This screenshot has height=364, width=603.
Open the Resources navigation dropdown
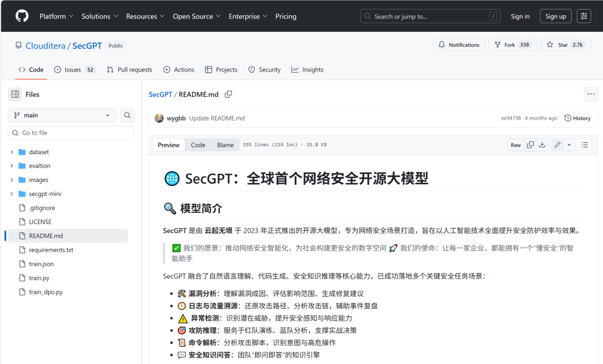click(x=145, y=16)
